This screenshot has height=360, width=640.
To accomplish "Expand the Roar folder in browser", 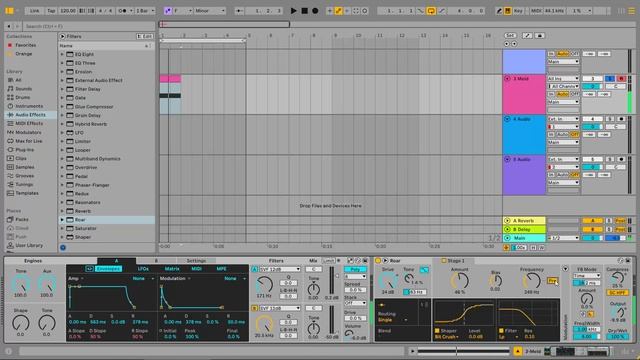I will [62, 220].
